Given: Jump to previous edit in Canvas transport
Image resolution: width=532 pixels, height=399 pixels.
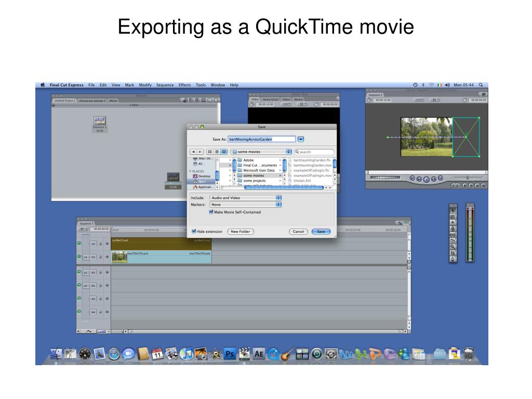Looking at the screenshot, I should tap(413, 178).
